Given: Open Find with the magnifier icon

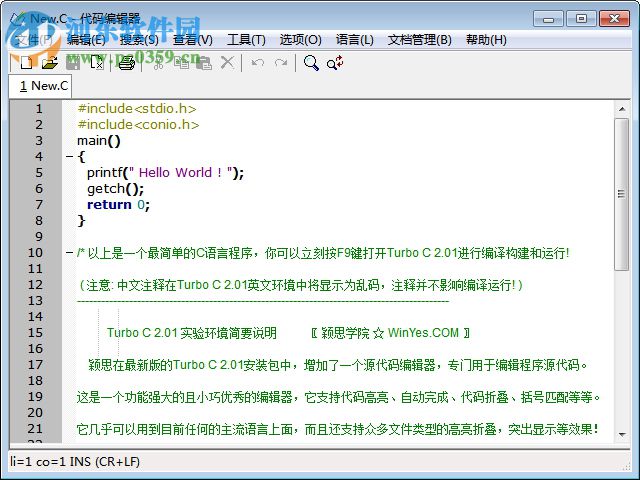Looking at the screenshot, I should 311,63.
